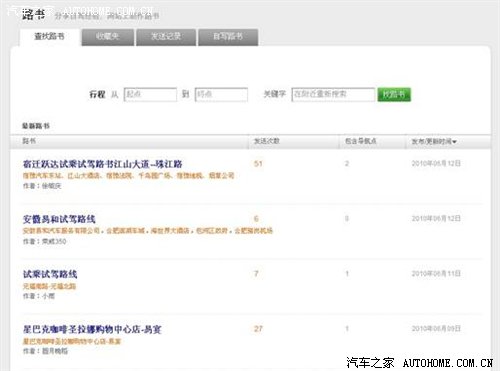
Task: Sort by 发布/更新时间 column arrow
Action: pyautogui.click(x=454, y=142)
